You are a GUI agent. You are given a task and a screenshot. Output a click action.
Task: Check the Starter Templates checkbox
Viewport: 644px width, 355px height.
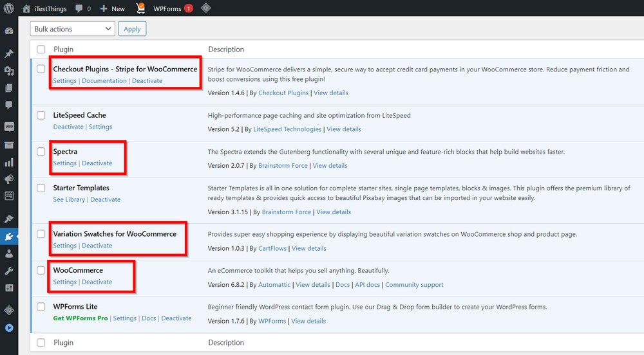pos(41,188)
